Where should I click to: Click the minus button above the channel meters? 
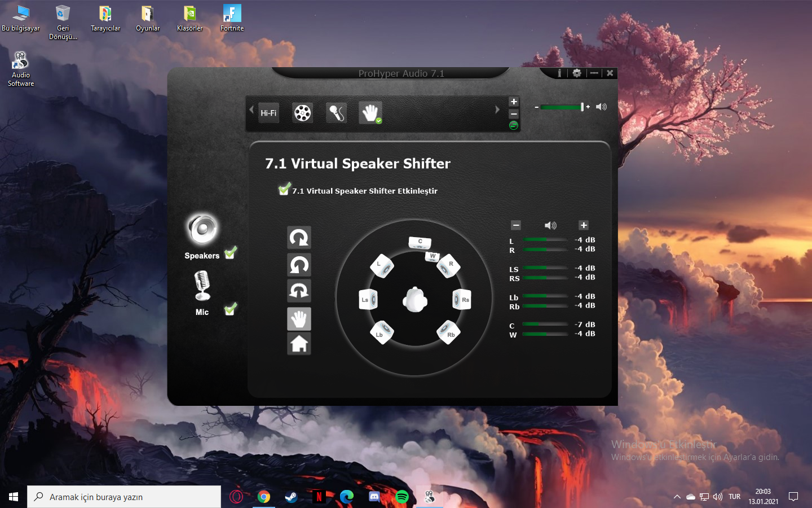tap(516, 225)
